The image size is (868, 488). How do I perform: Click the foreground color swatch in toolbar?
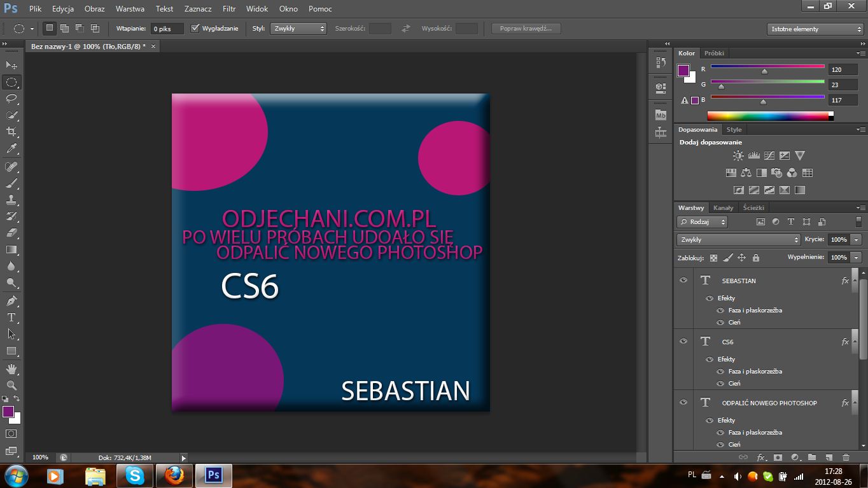click(8, 412)
